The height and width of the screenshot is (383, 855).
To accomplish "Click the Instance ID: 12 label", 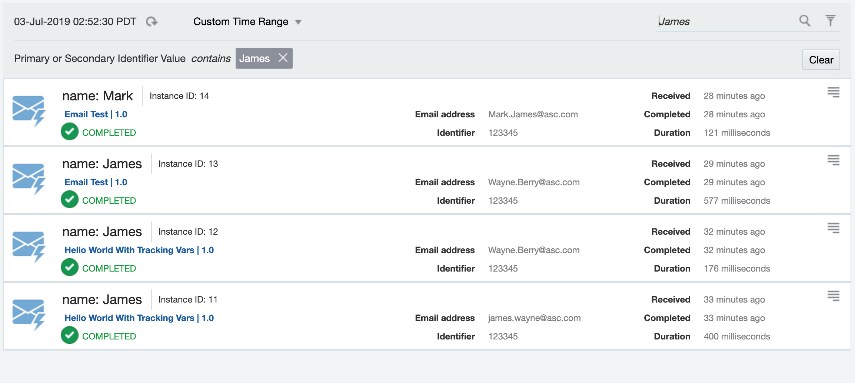I will [188, 232].
